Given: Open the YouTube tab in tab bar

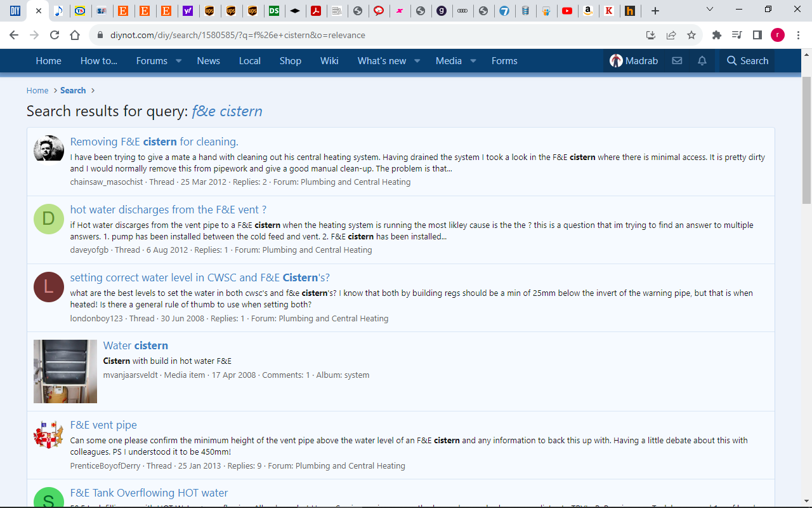Looking at the screenshot, I should point(567,11).
